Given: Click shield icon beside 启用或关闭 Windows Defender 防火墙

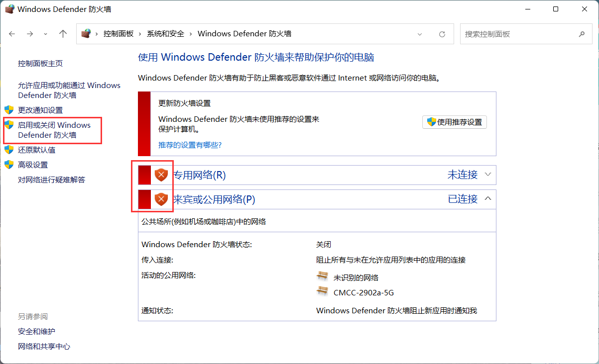Looking at the screenshot, I should click(9, 125).
